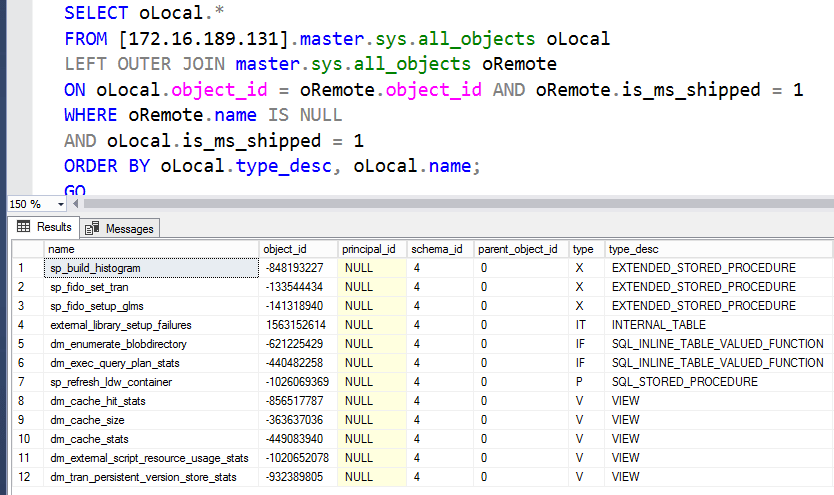Click the editor horizontal scrollbar track
The image size is (834, 495).
457,204
